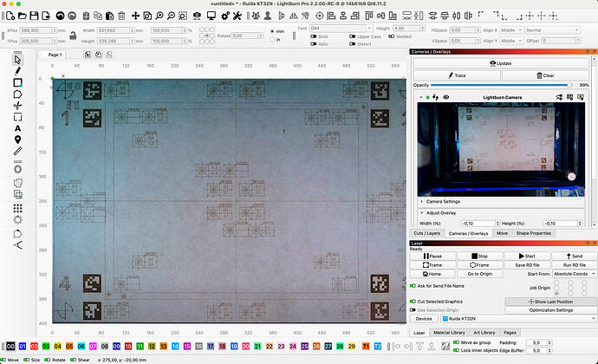The height and width of the screenshot is (364, 598).
Task: Open the Align Y Middle dropdown
Action: point(511,41)
